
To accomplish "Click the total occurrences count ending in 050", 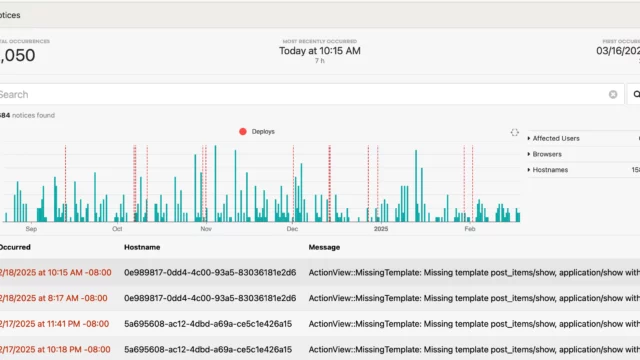I will (18, 55).
